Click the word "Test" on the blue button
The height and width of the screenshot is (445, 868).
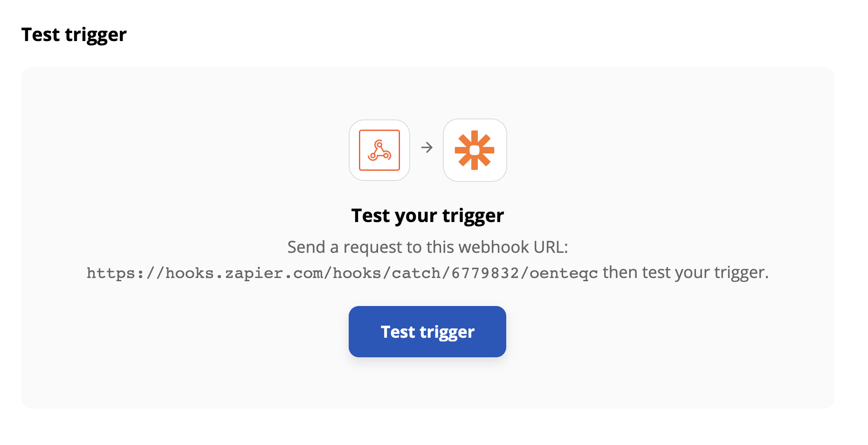click(x=398, y=332)
